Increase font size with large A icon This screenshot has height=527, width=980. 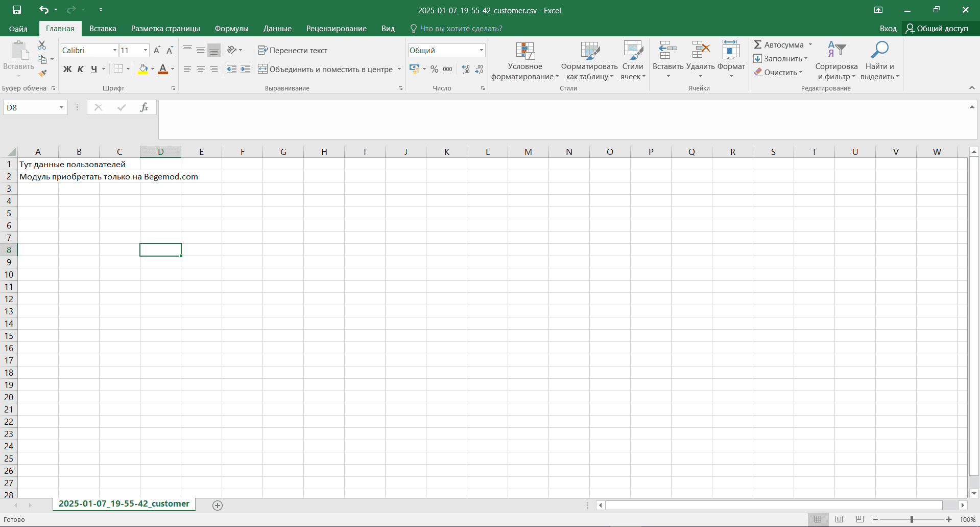(x=157, y=50)
